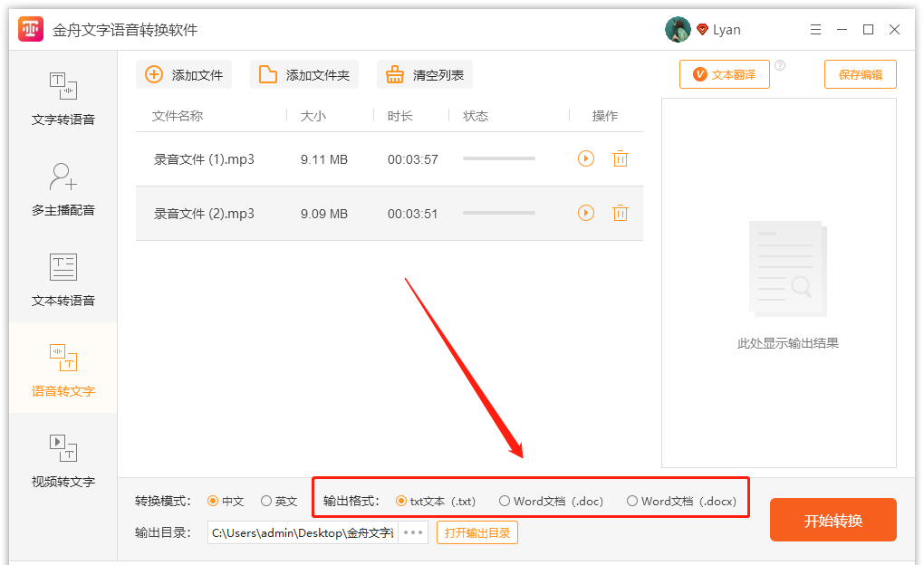Play 录音文件 (2).mp3 audio
This screenshot has width=924, height=565.
[586, 214]
